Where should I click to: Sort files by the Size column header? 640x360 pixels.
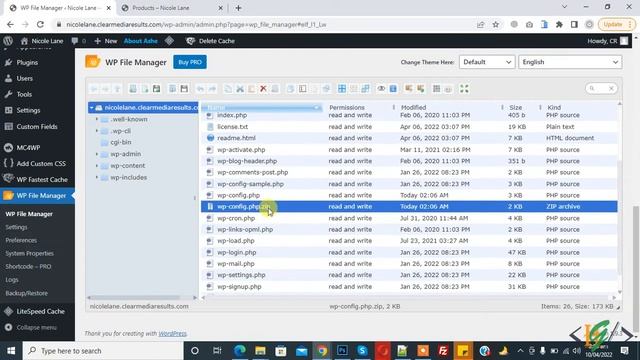(516, 107)
